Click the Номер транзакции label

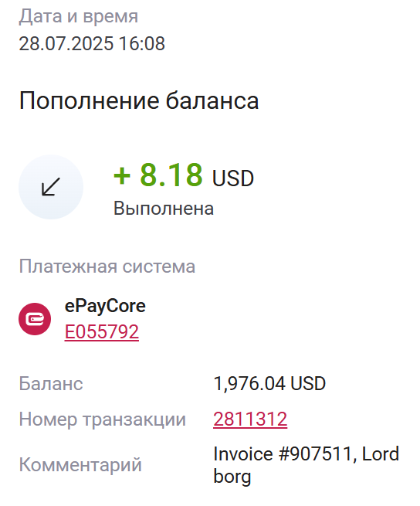pyautogui.click(x=102, y=419)
